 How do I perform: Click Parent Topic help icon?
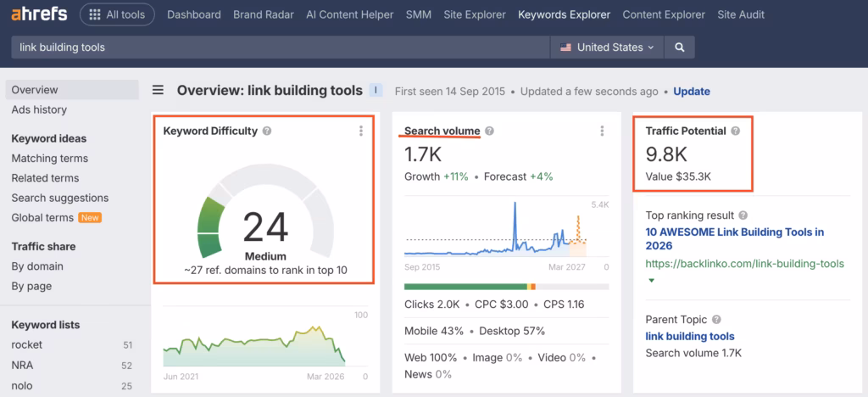click(x=716, y=320)
